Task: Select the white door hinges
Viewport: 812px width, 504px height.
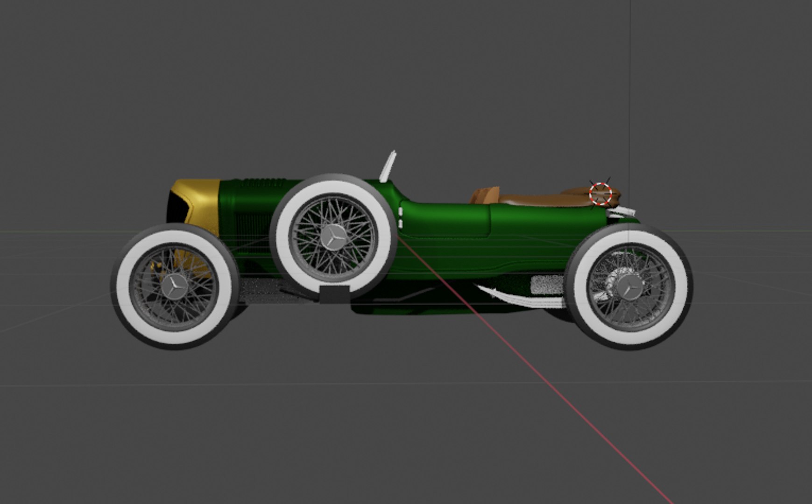Action: [401, 218]
